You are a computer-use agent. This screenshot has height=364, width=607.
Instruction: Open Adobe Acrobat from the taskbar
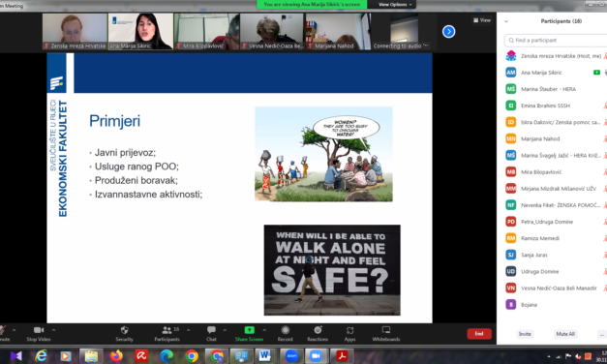[x=342, y=356]
